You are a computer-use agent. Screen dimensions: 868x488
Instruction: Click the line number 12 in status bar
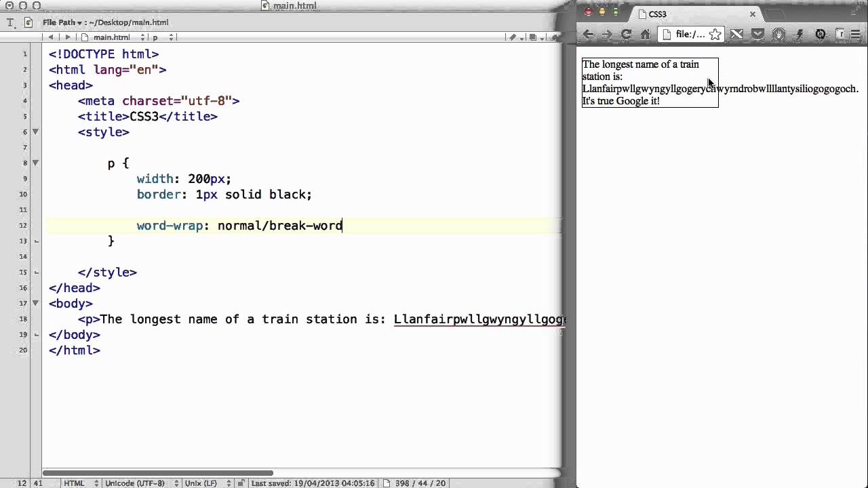(22, 483)
